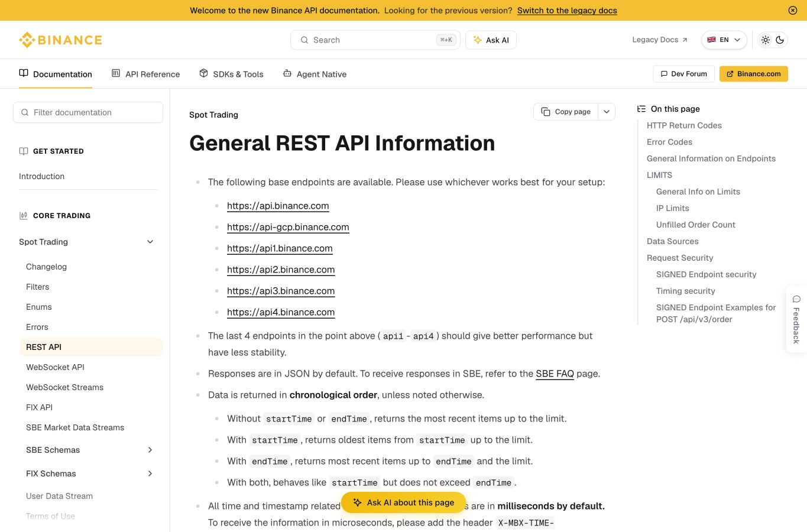This screenshot has height=532, width=807.
Task: Open the Copy page dropdown arrow
Action: [x=607, y=112]
